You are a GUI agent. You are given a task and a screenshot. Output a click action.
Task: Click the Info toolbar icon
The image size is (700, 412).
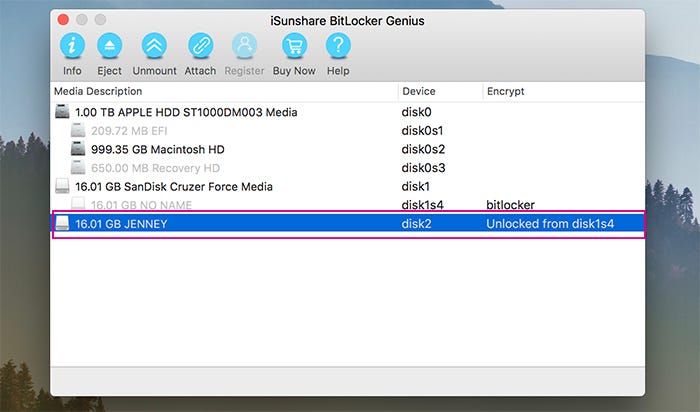pyautogui.click(x=72, y=46)
